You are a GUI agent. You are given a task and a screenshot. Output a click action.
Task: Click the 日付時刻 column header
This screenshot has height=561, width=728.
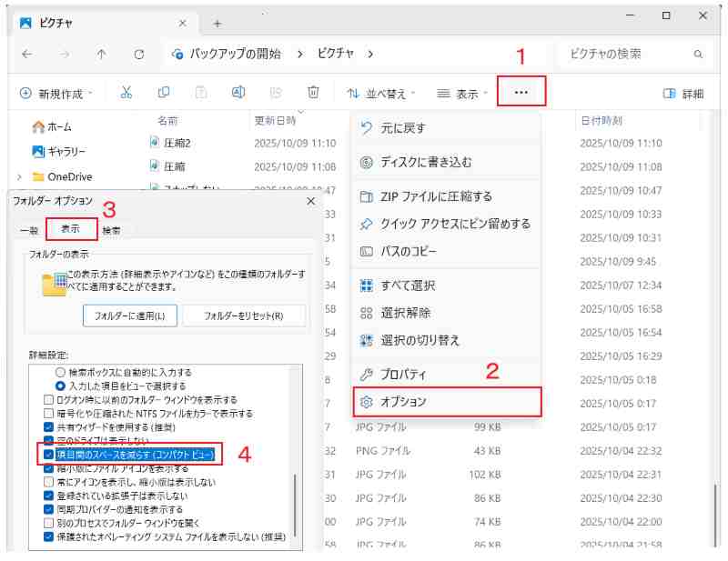point(602,121)
